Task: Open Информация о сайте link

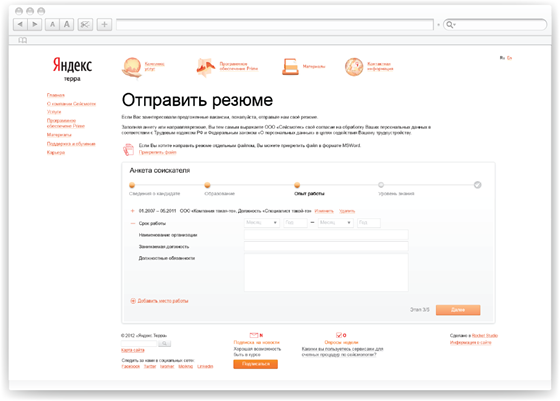Action: [x=470, y=343]
